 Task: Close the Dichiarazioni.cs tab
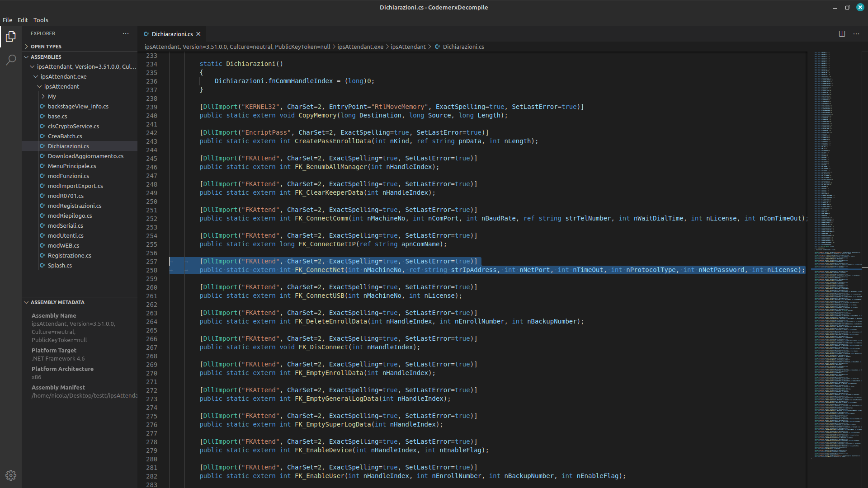tap(199, 34)
